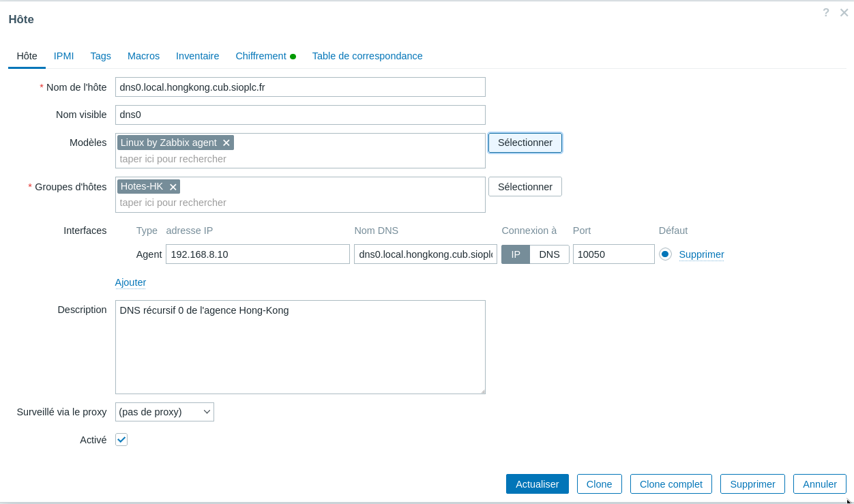This screenshot has height=504, width=854.
Task: Remove the Linux by Zabbix agent template tag
Action: (x=226, y=143)
